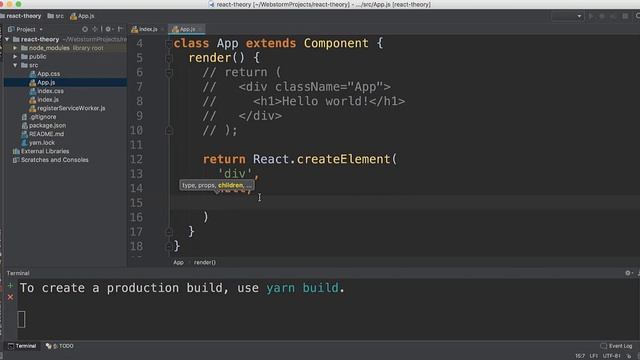Open index.js in project tree

point(48,100)
